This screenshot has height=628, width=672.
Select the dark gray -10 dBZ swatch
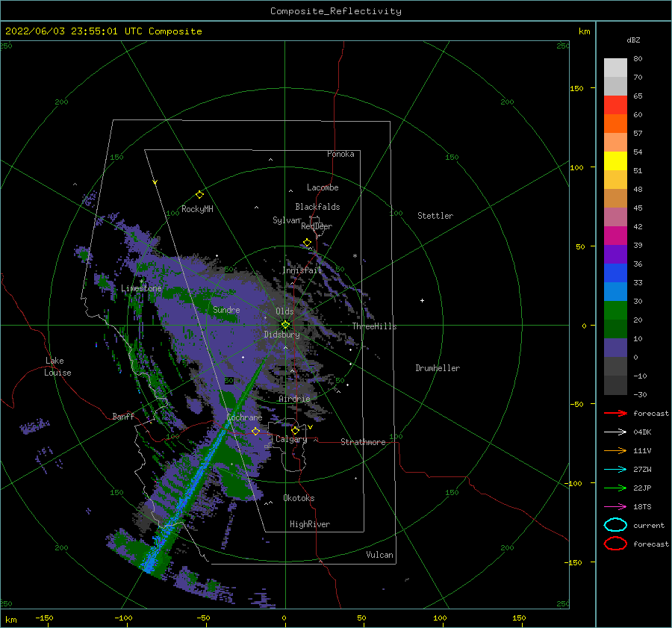pos(615,385)
